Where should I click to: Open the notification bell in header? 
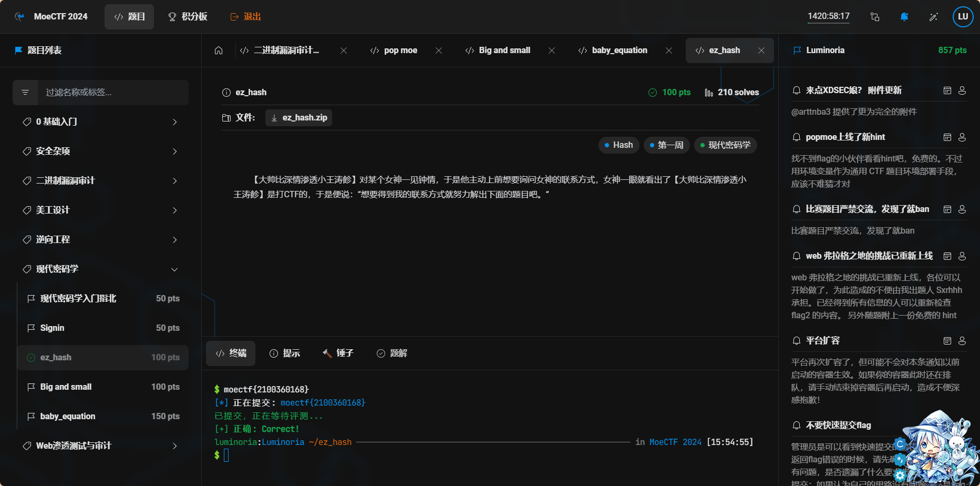[x=904, y=17]
